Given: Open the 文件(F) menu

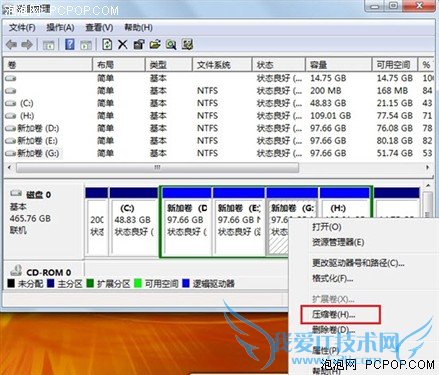Looking at the screenshot, I should tap(22, 27).
